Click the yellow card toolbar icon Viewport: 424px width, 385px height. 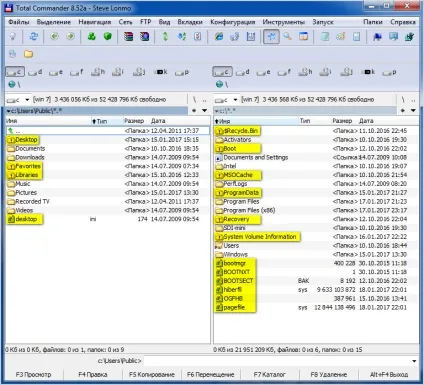340,36
